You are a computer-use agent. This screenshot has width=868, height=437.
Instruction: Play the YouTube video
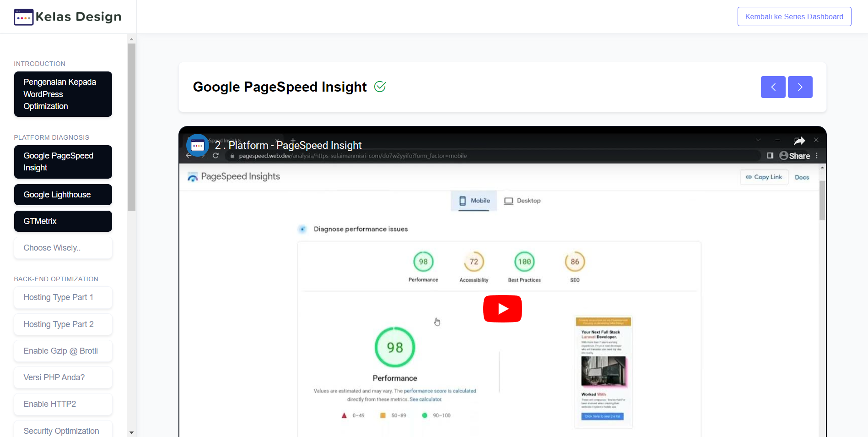(x=502, y=309)
